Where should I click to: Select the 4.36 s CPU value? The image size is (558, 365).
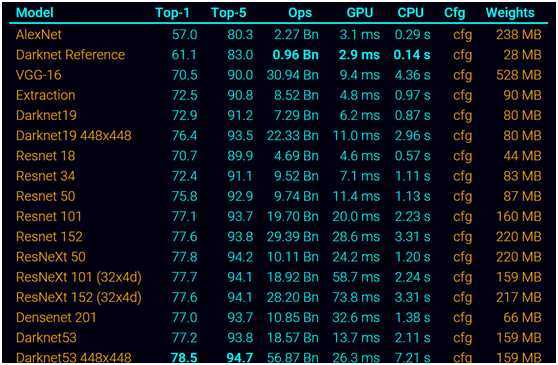click(x=412, y=75)
